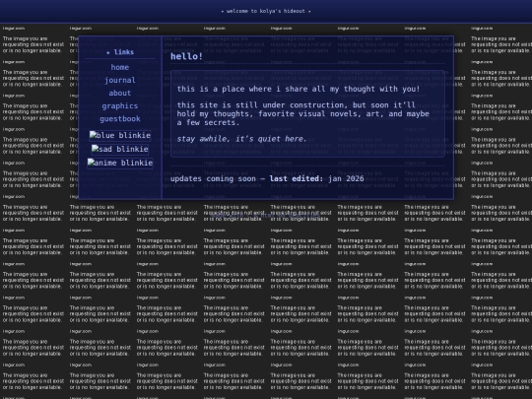Click the links heading in the sidebar
Image resolution: width=532 pixels, height=399 pixels.
[x=120, y=52]
